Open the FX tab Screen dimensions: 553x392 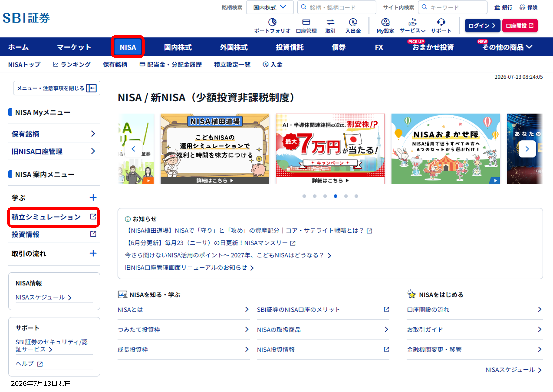point(379,47)
